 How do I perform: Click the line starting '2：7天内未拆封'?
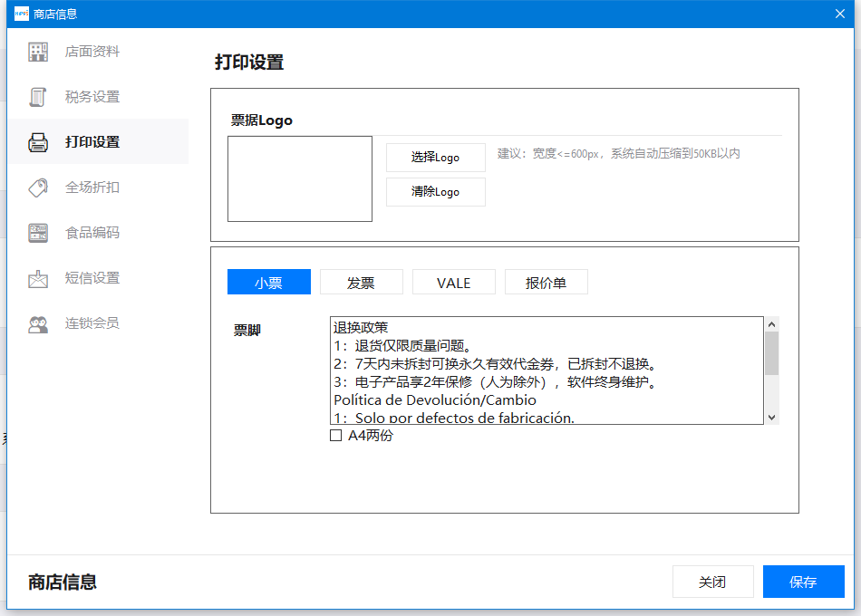click(495, 364)
